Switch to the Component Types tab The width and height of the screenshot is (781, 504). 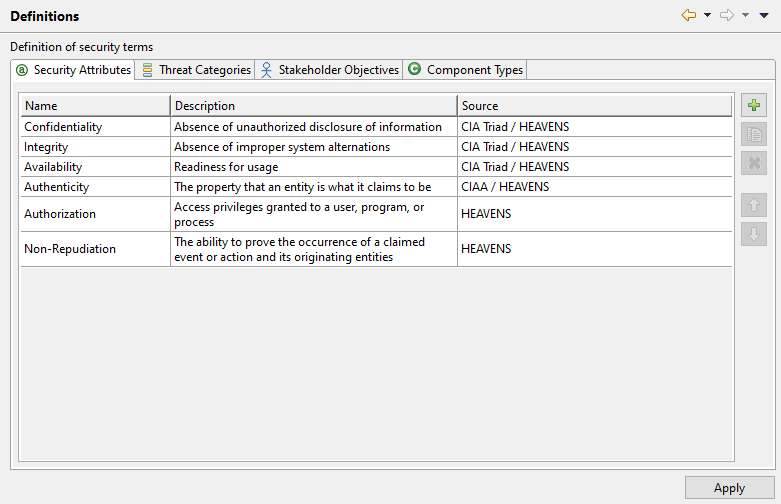click(465, 70)
